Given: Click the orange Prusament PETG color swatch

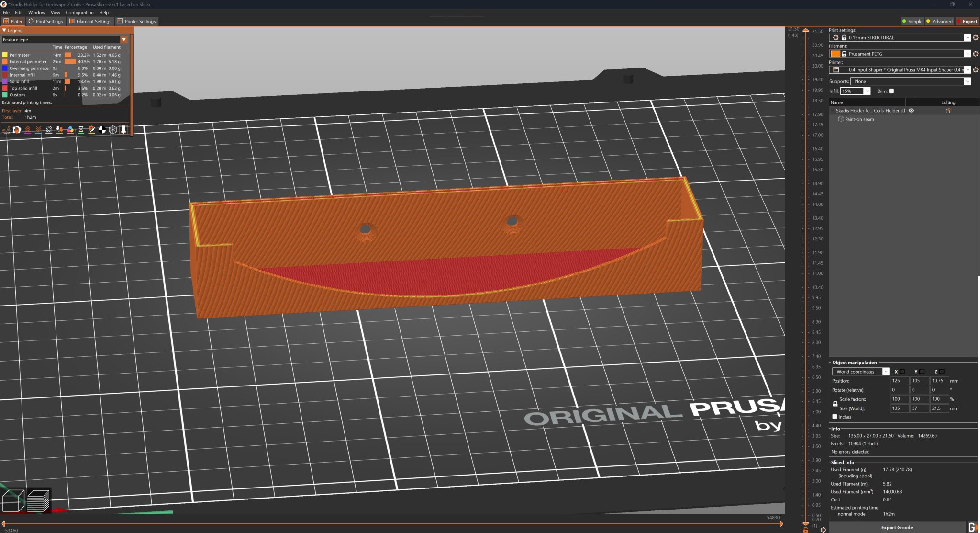Looking at the screenshot, I should (835, 54).
